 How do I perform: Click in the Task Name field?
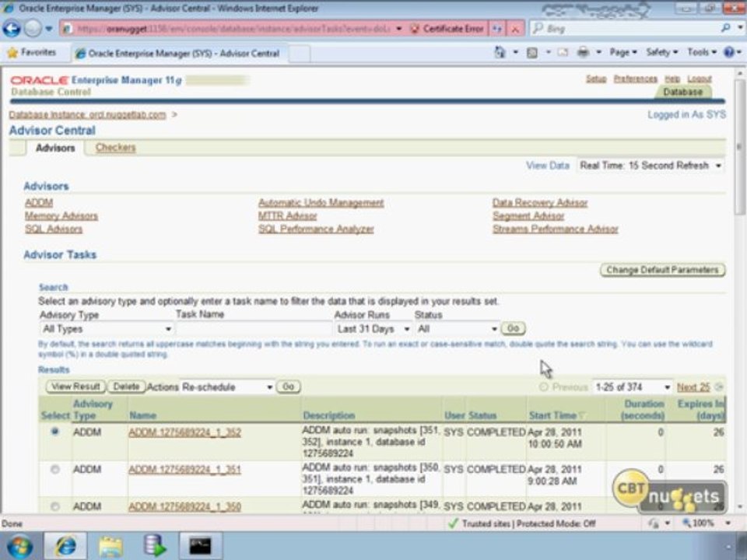tap(254, 329)
